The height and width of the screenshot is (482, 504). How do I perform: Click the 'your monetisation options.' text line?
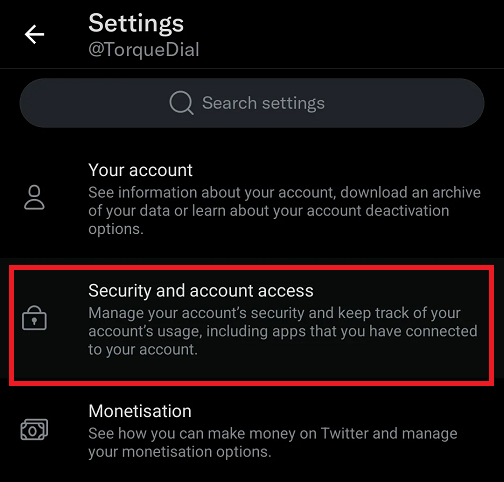(x=180, y=452)
